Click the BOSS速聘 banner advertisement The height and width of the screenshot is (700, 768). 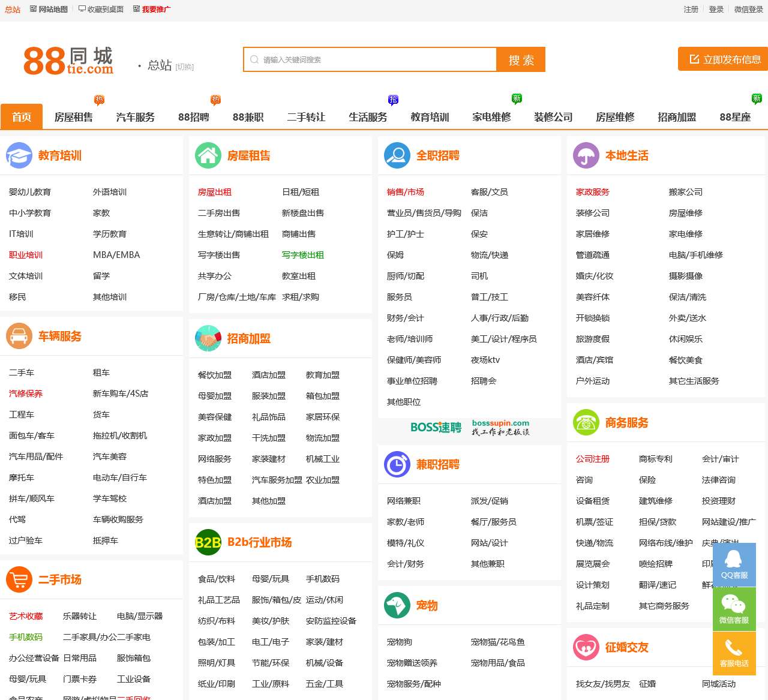tap(470, 428)
